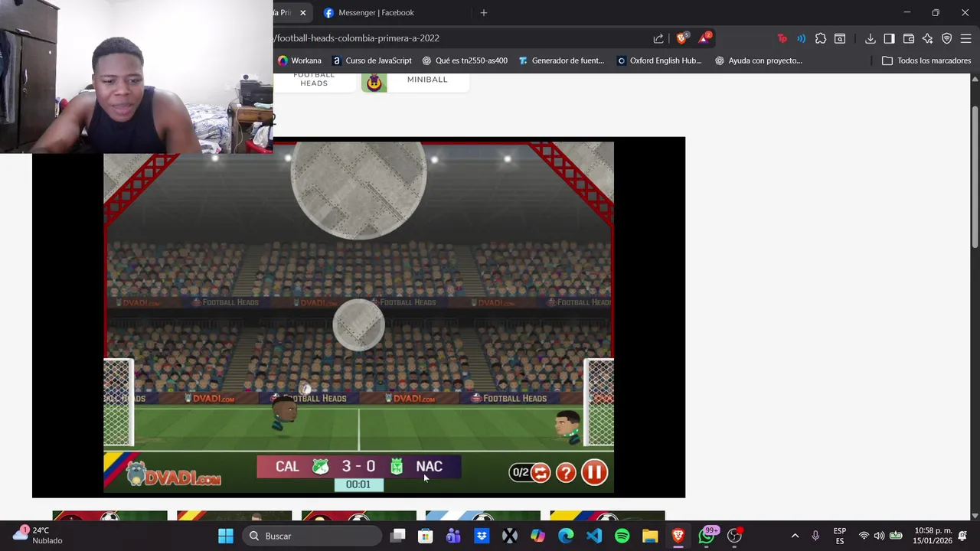980x551 pixels.
Task: Open OBS Studio on the taskbar
Action: pos(734,536)
